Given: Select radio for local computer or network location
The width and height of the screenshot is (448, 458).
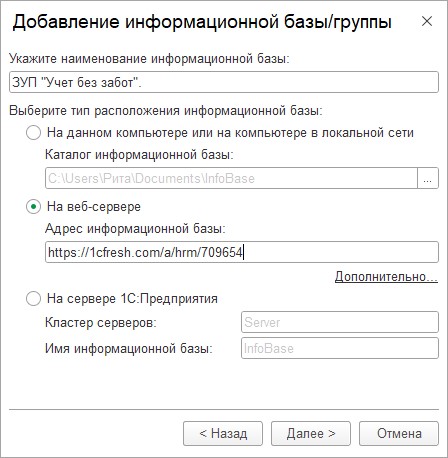Looking at the screenshot, I should coord(33,133).
